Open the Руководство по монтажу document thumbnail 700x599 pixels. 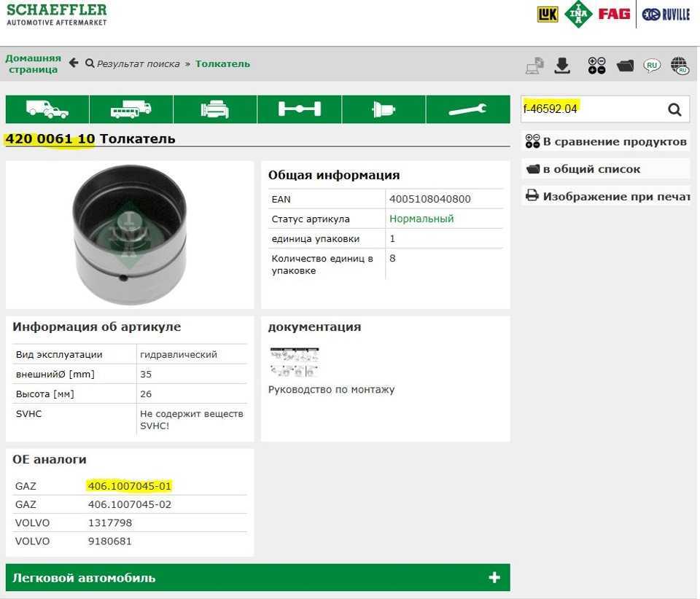tap(294, 361)
